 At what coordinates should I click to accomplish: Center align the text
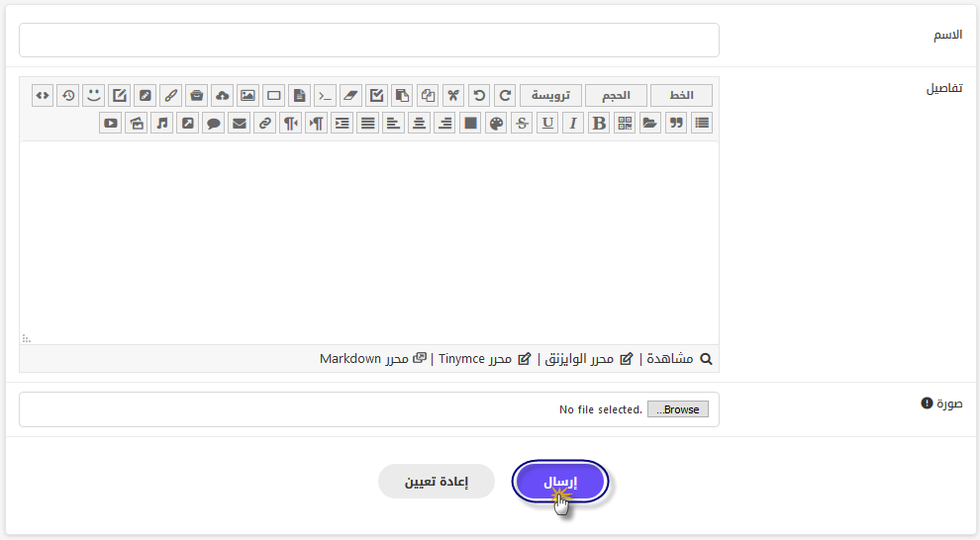[419, 123]
